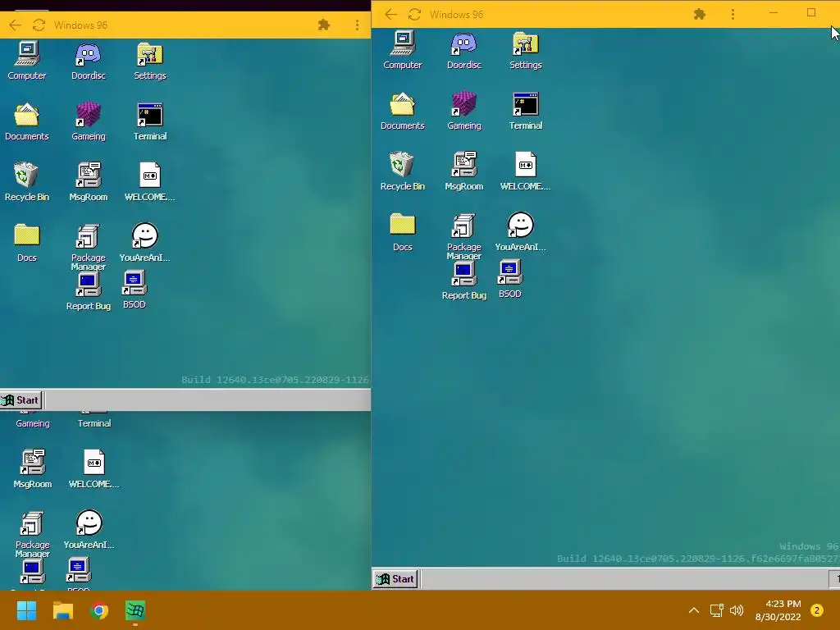Launch Gameing in left top window
This screenshot has height=630, width=840.
[89, 121]
